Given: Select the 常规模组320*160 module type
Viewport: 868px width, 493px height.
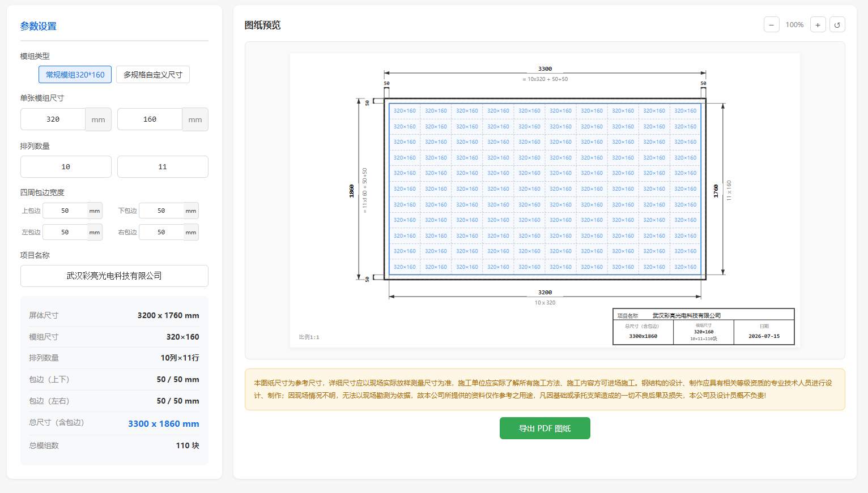Looking at the screenshot, I should pos(75,75).
